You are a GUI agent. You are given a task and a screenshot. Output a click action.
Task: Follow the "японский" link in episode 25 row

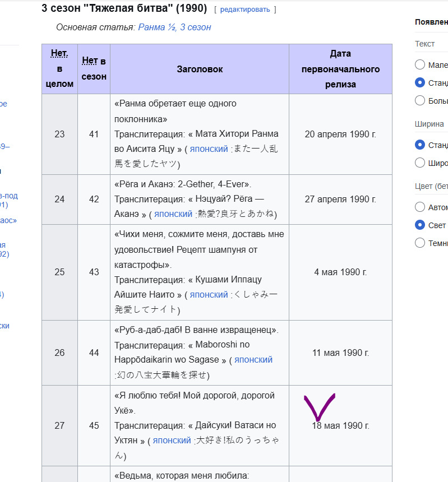coord(209,294)
